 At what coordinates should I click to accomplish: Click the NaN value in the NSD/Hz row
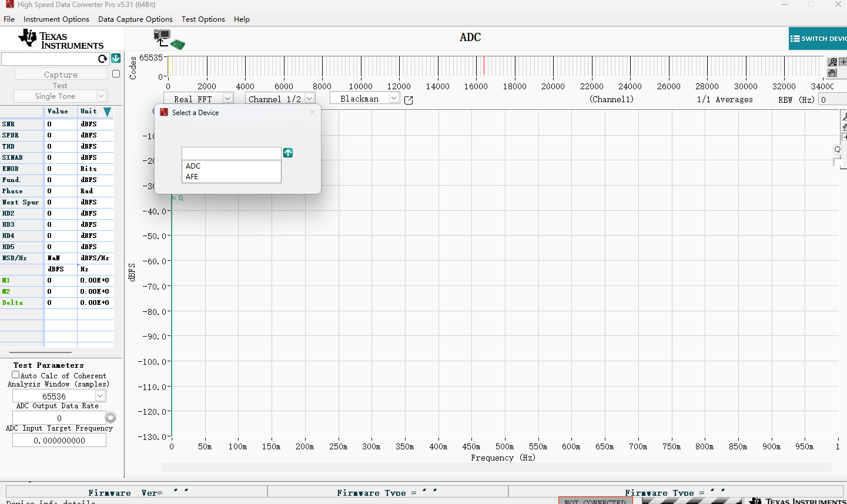click(x=54, y=258)
